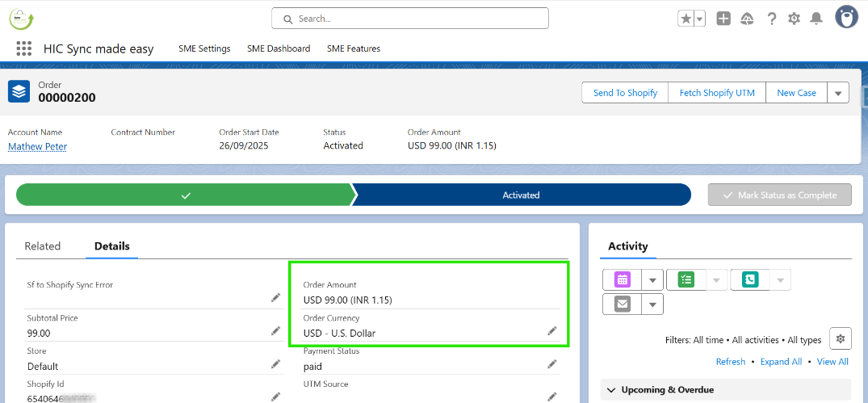868x403 pixels.
Task: Open the SME Settings tab
Action: (x=204, y=48)
